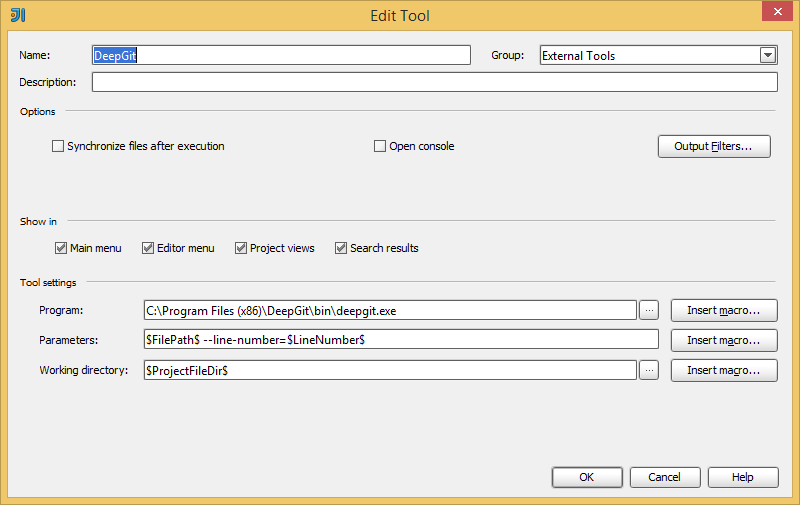Insert macro for the Parameters field
800x505 pixels.
(x=723, y=340)
